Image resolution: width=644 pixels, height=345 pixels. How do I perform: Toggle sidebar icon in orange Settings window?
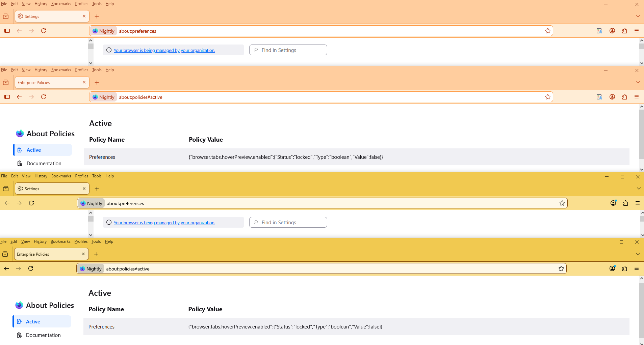[x=7, y=31]
